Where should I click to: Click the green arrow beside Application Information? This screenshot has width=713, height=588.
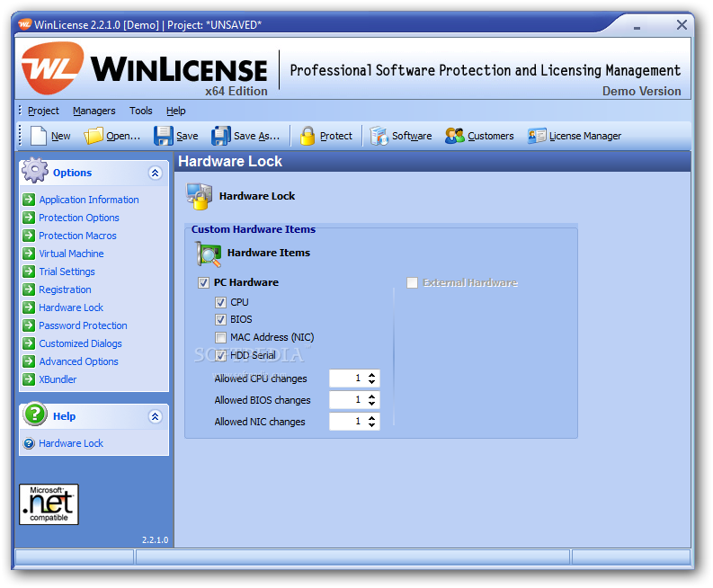pos(29,200)
